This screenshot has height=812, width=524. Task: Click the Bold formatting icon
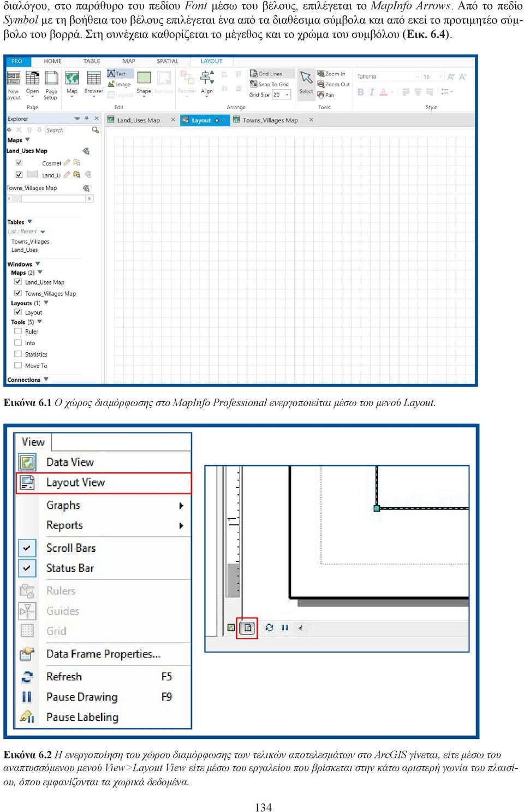point(360,92)
